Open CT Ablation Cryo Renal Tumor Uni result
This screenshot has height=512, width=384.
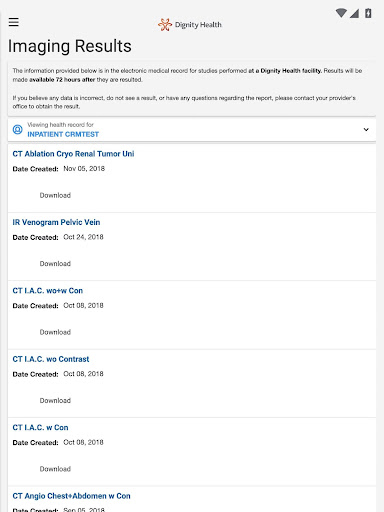(73, 154)
